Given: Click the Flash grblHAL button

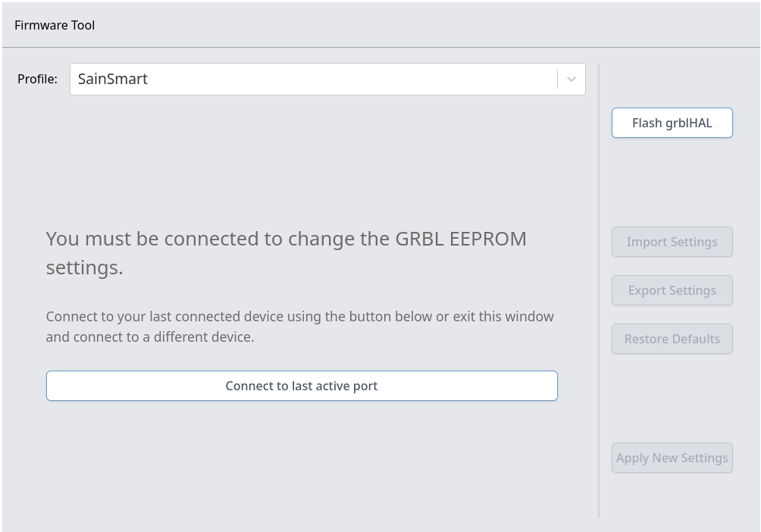Looking at the screenshot, I should pyautogui.click(x=672, y=123).
